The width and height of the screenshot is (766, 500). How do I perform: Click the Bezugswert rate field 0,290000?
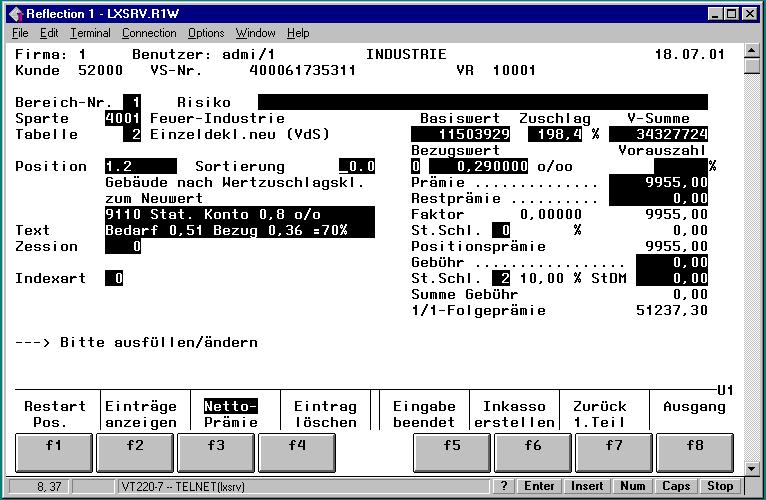[478, 166]
